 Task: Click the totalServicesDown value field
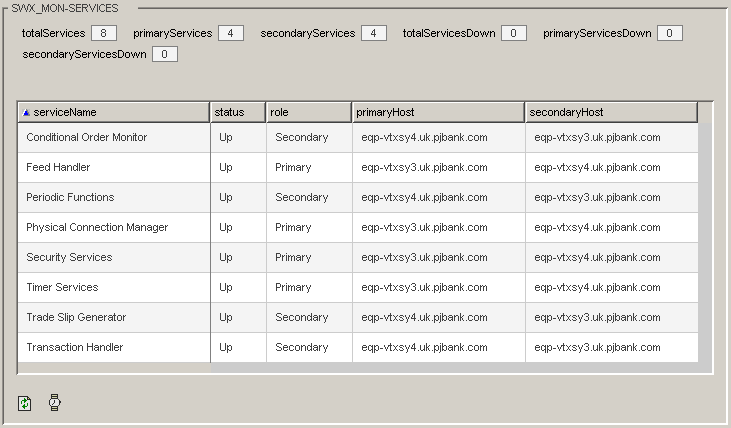[514, 33]
